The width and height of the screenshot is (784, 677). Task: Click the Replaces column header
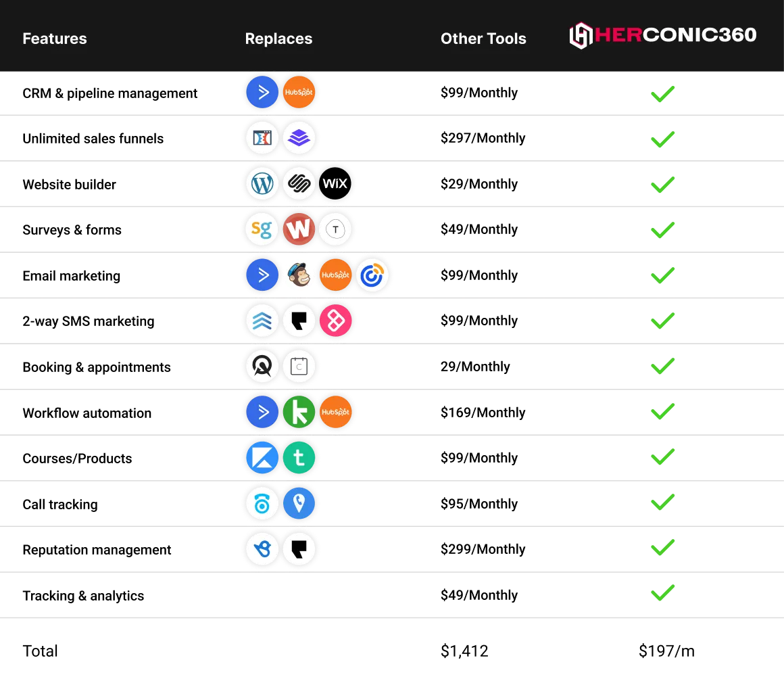[278, 39]
